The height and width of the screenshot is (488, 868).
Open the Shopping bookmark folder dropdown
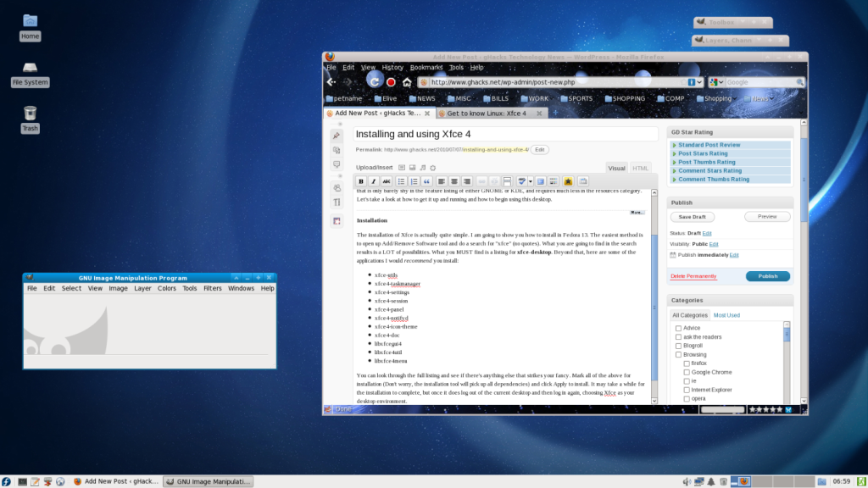click(x=716, y=98)
